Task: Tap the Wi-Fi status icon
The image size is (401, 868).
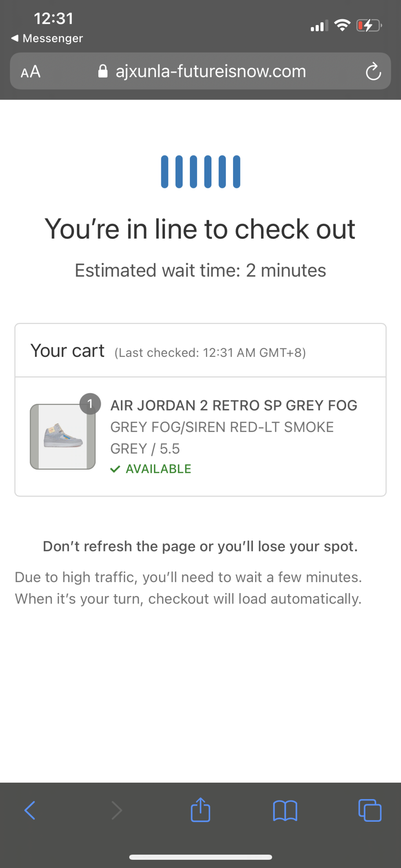Action: pos(342,25)
